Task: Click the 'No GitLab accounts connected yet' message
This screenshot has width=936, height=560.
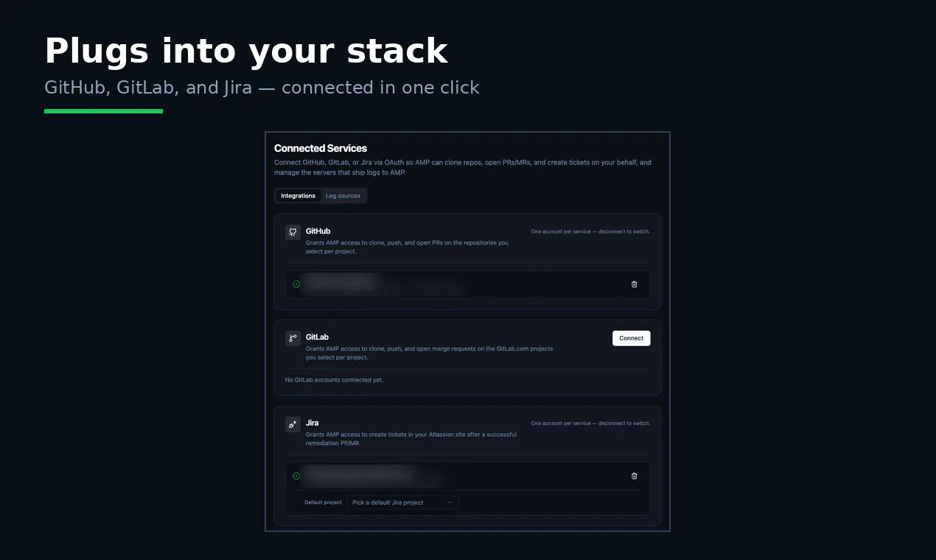Action: click(x=334, y=380)
